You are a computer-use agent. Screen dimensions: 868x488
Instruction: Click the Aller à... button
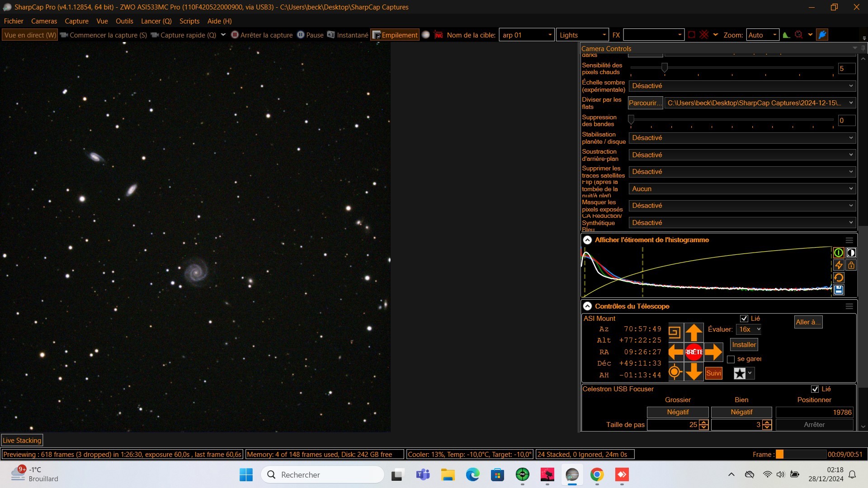[808, 322]
